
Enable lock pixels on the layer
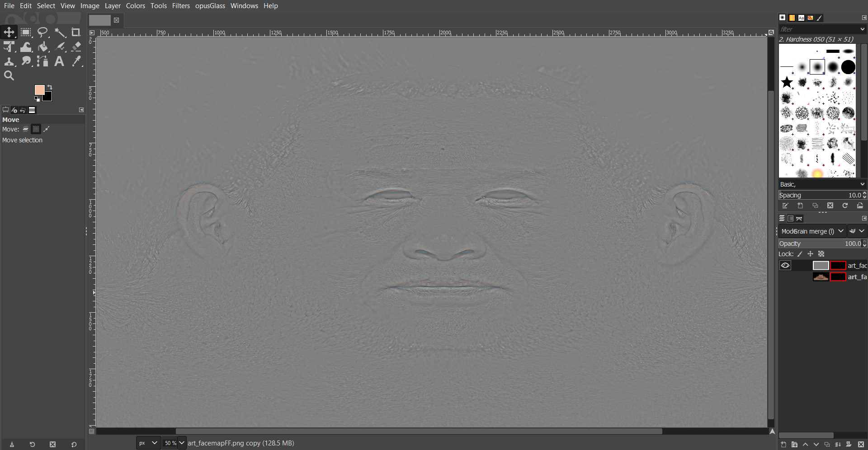[799, 254]
